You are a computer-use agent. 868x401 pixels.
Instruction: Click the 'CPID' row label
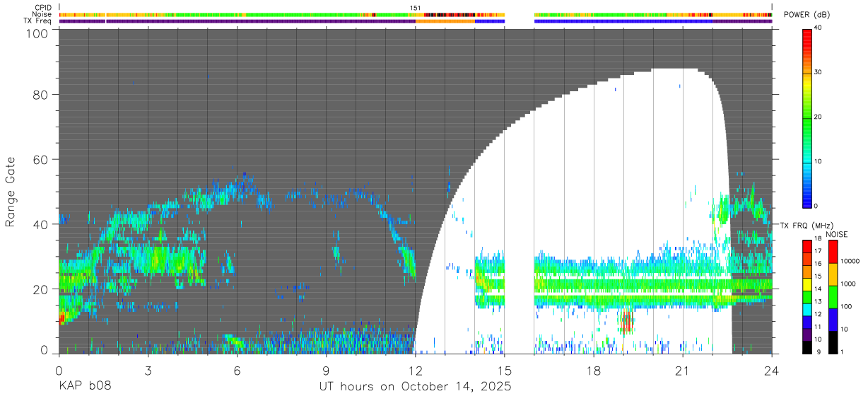point(45,8)
